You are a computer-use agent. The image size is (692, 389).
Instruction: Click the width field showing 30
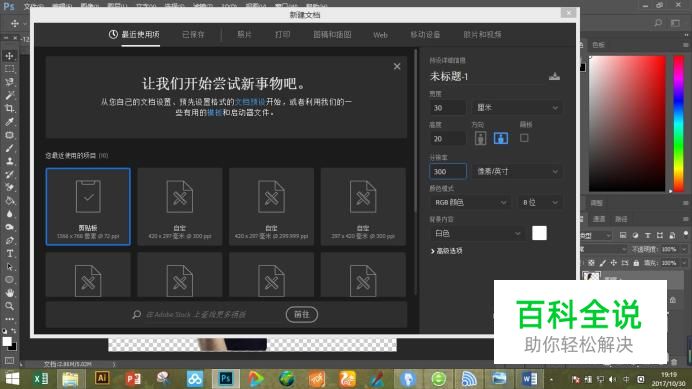[448, 108]
